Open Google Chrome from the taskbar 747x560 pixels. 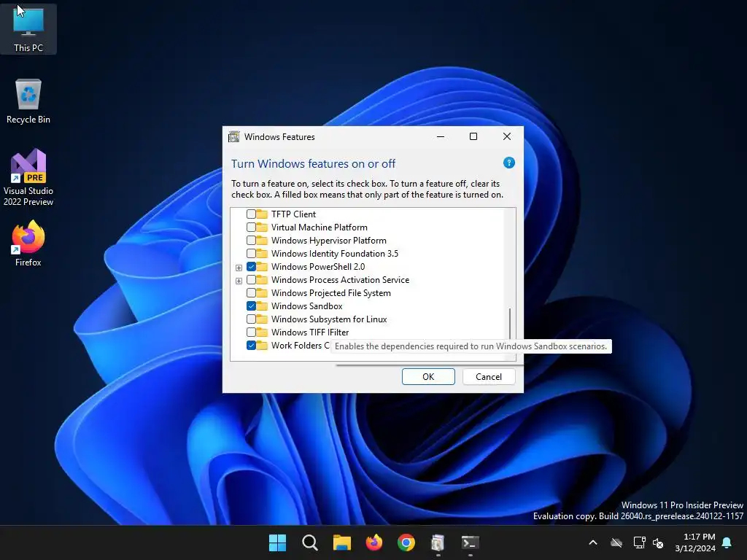pyautogui.click(x=406, y=542)
